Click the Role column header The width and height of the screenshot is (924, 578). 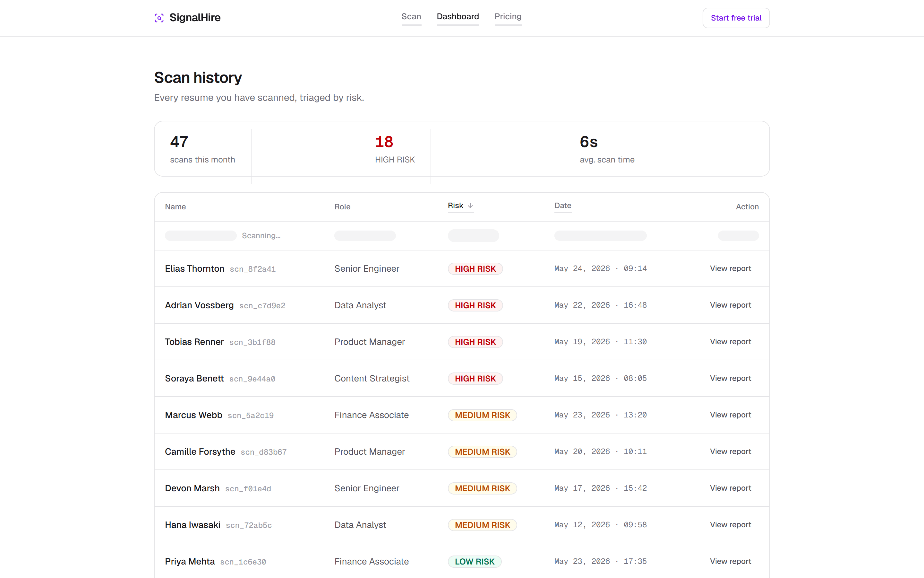point(343,207)
